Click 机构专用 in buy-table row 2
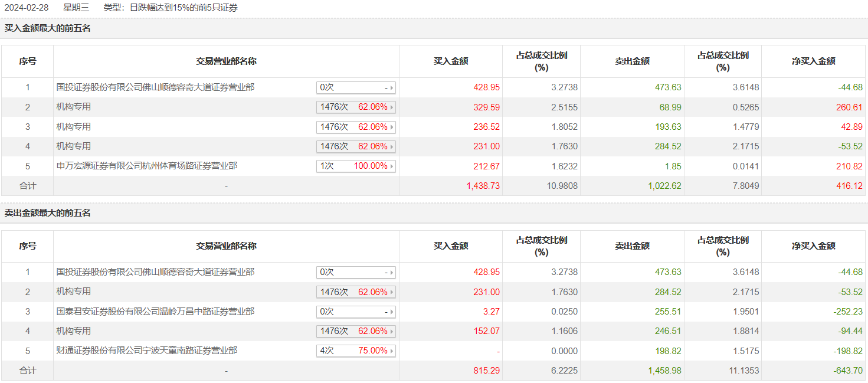This screenshot has width=868, height=383. point(74,107)
